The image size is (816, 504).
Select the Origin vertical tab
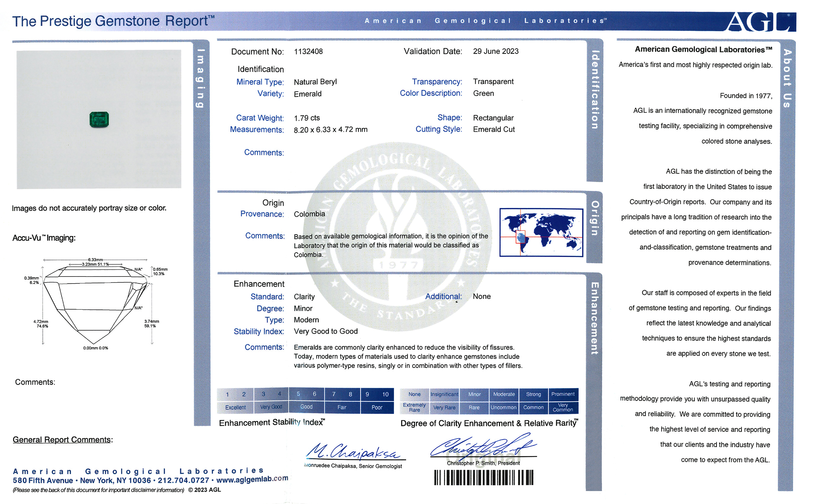595,218
